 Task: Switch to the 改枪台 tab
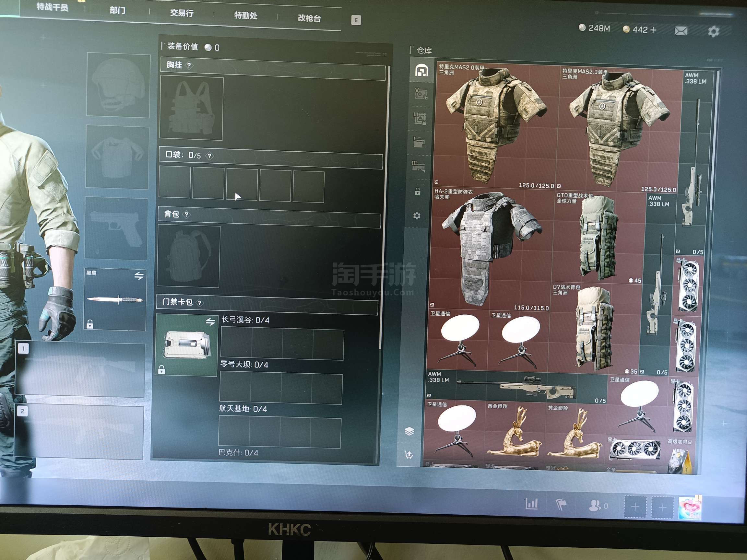[x=309, y=18]
